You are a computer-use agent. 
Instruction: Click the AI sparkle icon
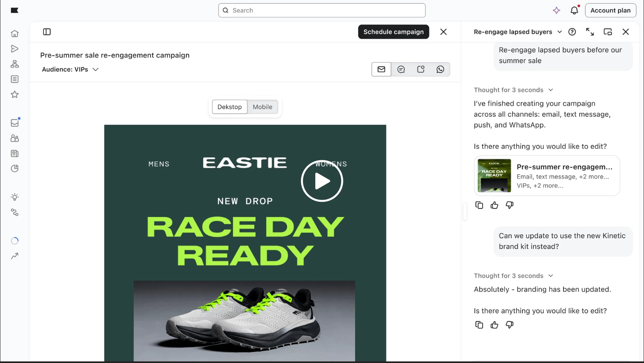click(556, 10)
